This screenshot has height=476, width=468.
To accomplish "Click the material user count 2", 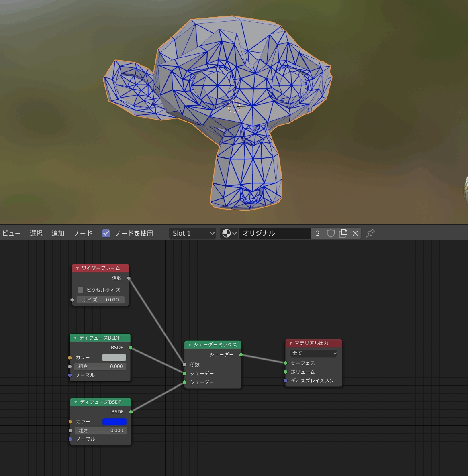I will tap(318, 233).
